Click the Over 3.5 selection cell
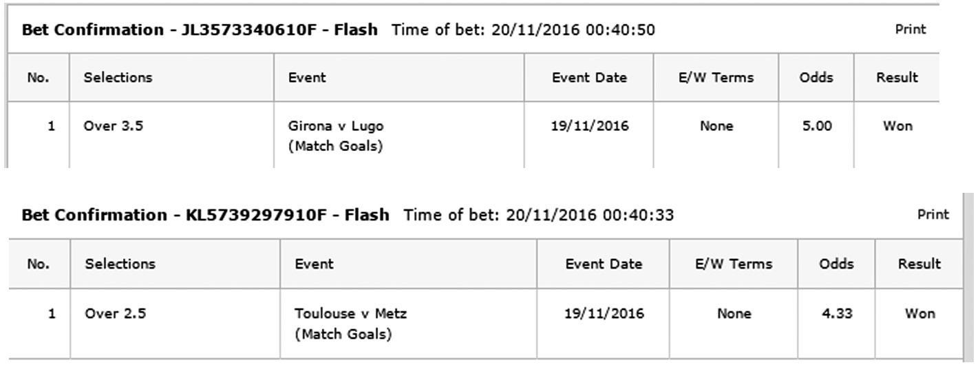Screen dimensions: 980x376 (114, 127)
